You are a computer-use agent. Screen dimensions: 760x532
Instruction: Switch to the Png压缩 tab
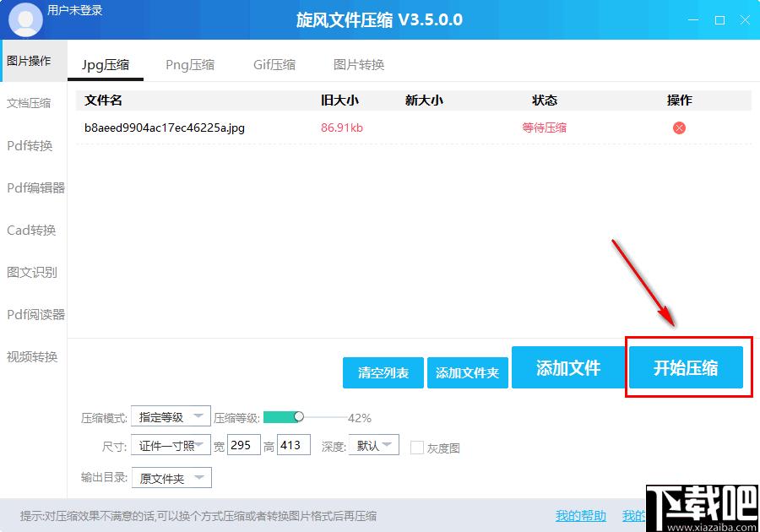[x=190, y=64]
